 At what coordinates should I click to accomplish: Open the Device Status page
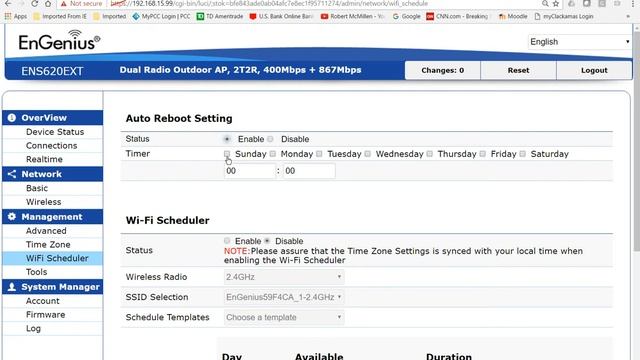point(55,132)
